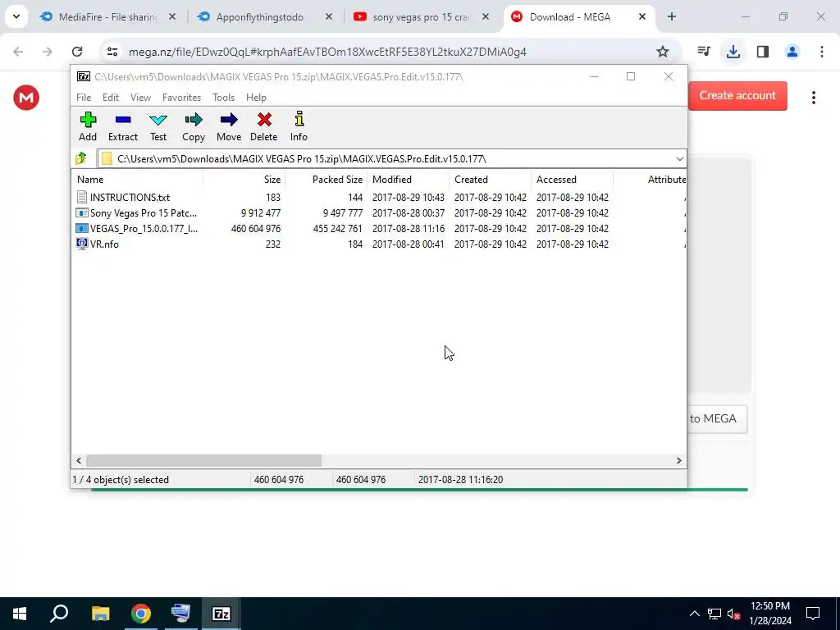Close the Download - MEGA tab
Viewport: 840px width, 630px height.
[x=641, y=16]
